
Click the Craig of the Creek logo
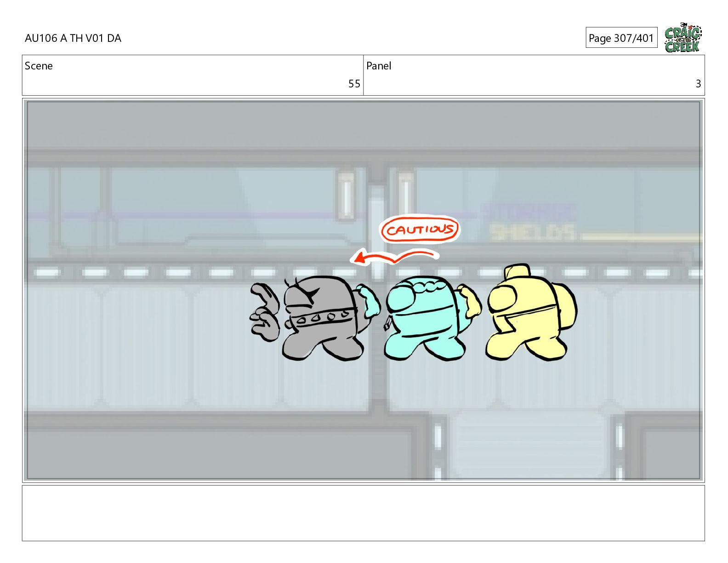tap(683, 37)
